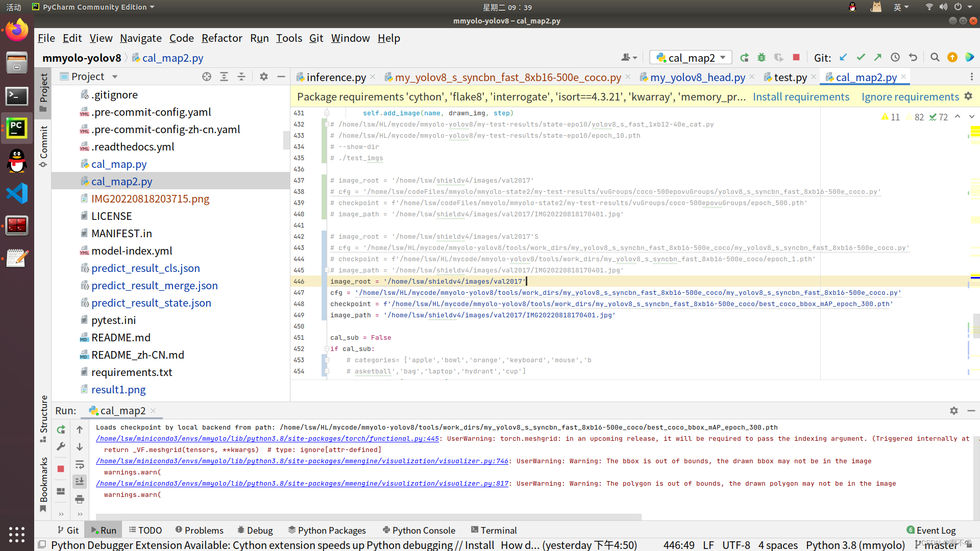Push commits using the Git push arrow
This screenshot has height=551, width=980.
click(x=878, y=57)
